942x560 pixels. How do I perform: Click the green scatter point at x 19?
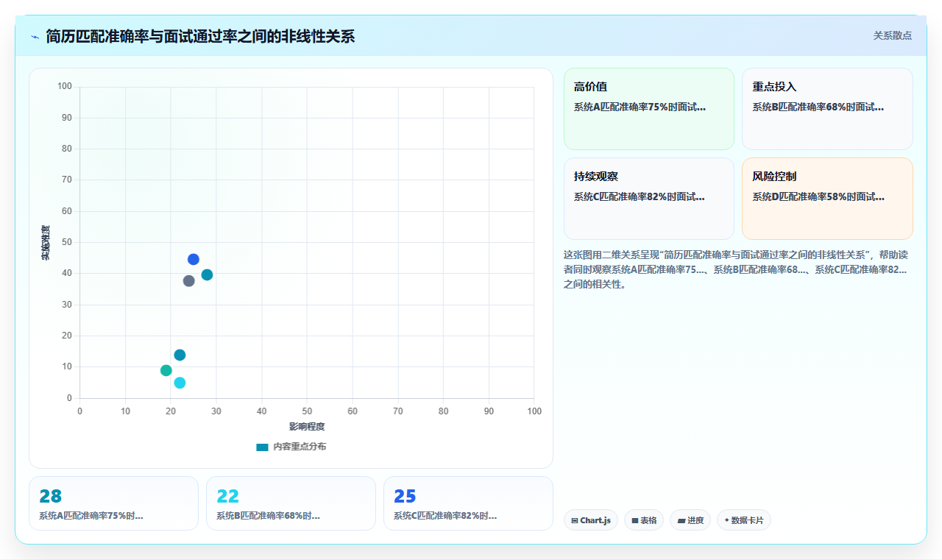pos(166,370)
